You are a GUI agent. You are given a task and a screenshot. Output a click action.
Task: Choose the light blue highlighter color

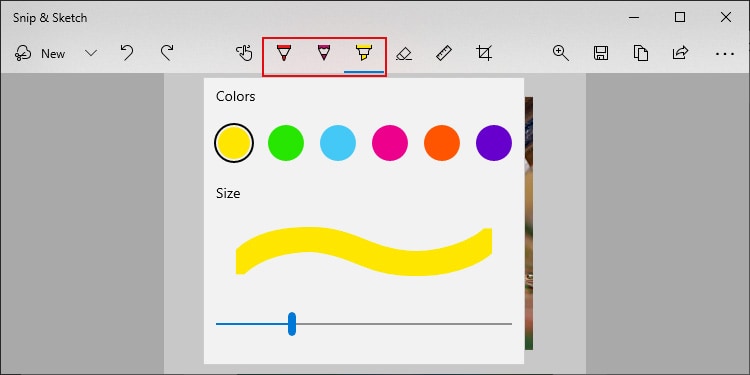338,143
